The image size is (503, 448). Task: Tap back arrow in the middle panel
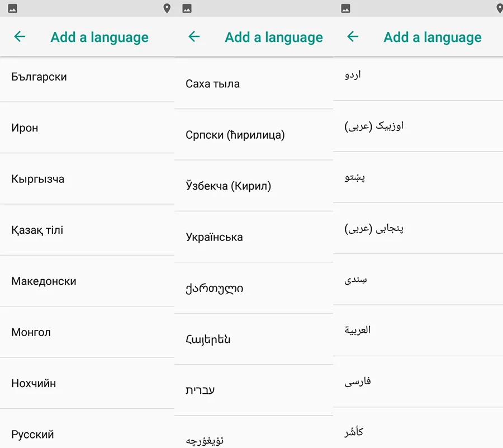click(x=194, y=36)
